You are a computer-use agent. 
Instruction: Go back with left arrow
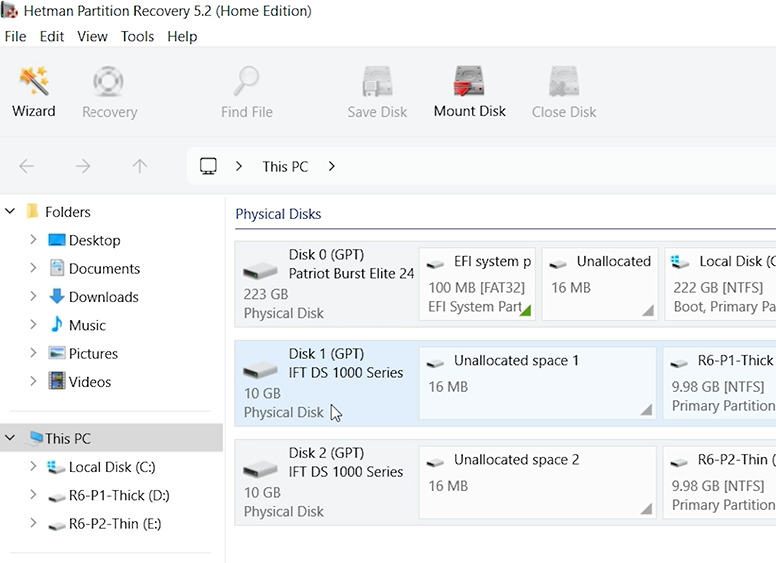[x=26, y=166]
